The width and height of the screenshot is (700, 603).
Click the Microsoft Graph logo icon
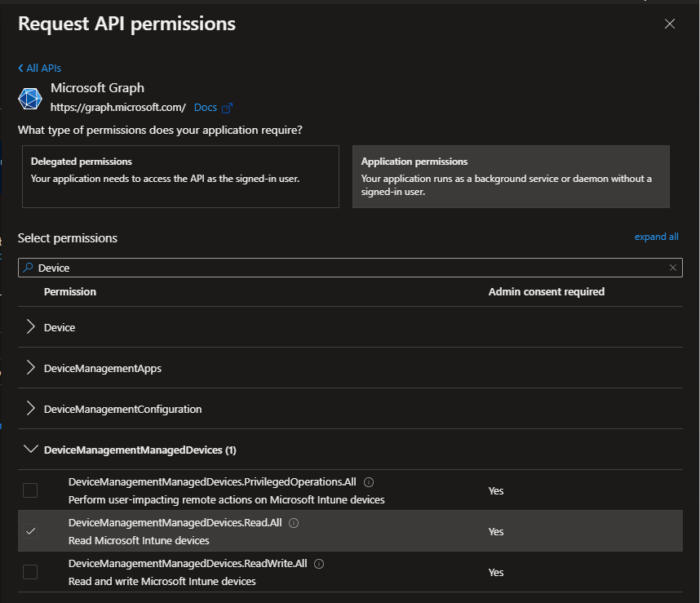click(x=30, y=98)
